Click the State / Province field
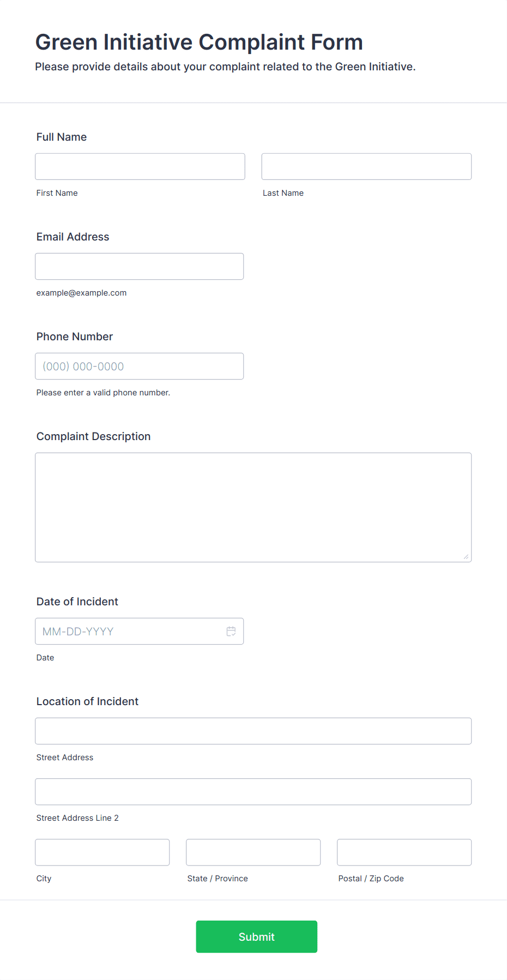The height and width of the screenshot is (980, 507). click(x=253, y=852)
